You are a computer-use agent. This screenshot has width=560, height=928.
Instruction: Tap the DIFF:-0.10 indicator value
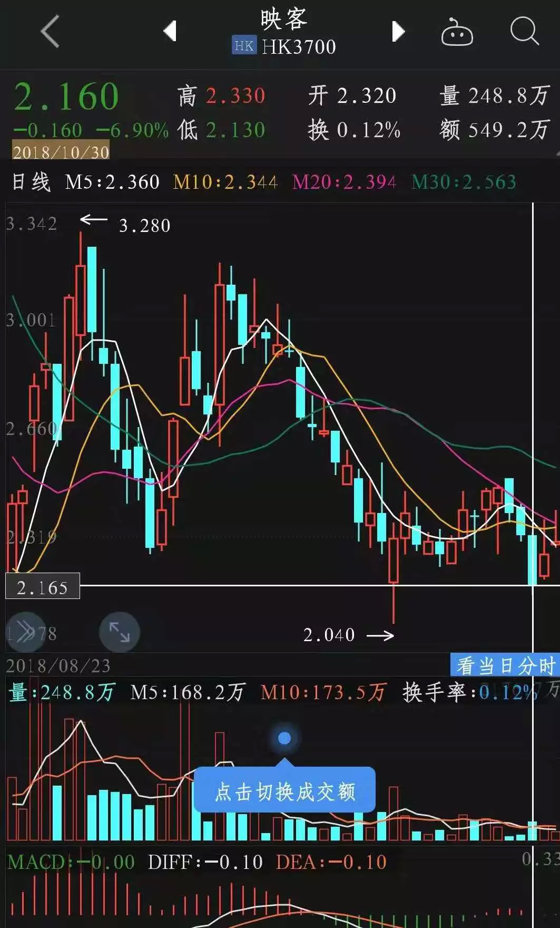(205, 863)
